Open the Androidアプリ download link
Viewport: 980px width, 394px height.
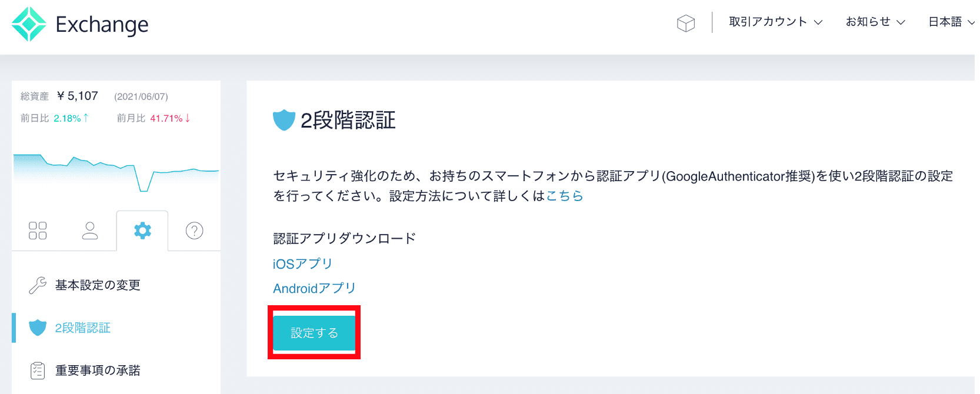(x=313, y=288)
